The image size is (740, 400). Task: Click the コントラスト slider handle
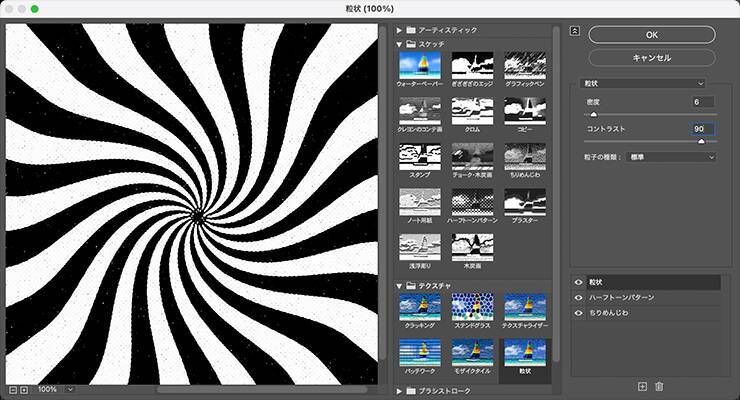[700, 142]
